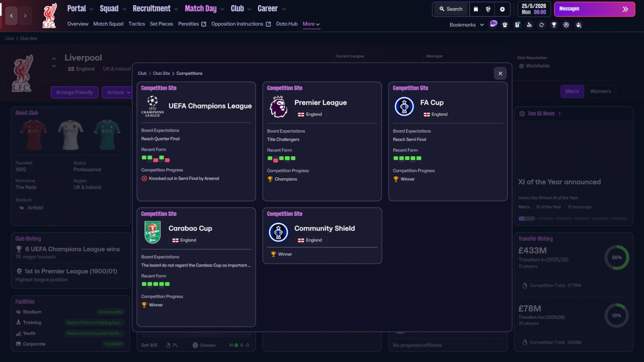Open the inbox icon with 9+ badge
The width and height of the screenshot is (644, 362).
point(493,24)
